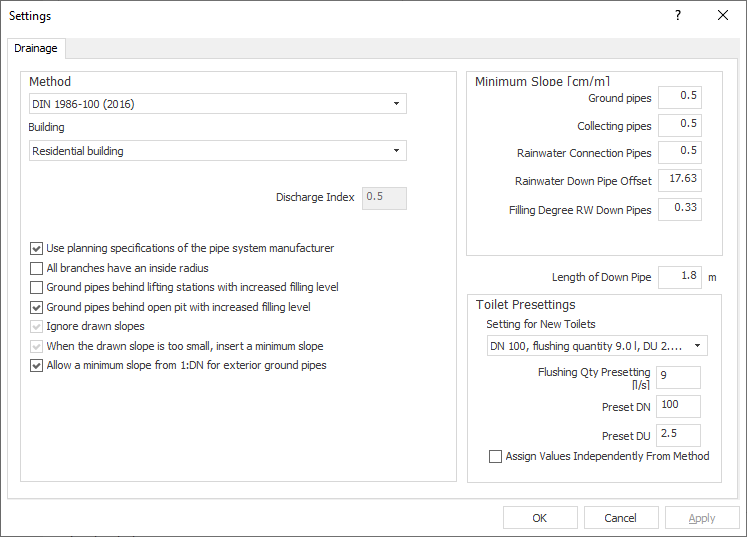Open Setting for New Toilets dropdown

(597, 346)
